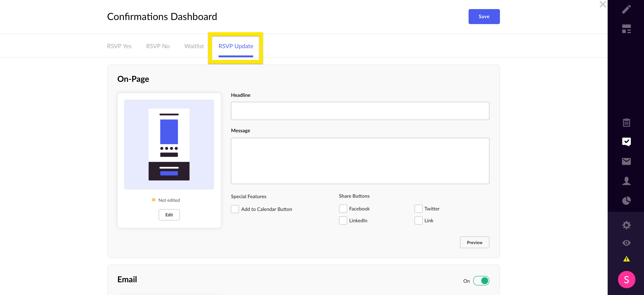Open the pink S user avatar
644x295 pixels.
(626, 279)
